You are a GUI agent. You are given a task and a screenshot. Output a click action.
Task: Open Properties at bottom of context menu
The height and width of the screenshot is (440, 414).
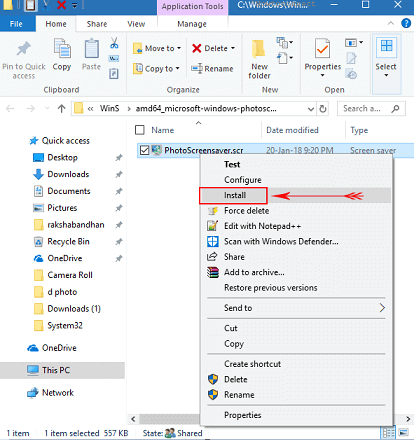(243, 415)
